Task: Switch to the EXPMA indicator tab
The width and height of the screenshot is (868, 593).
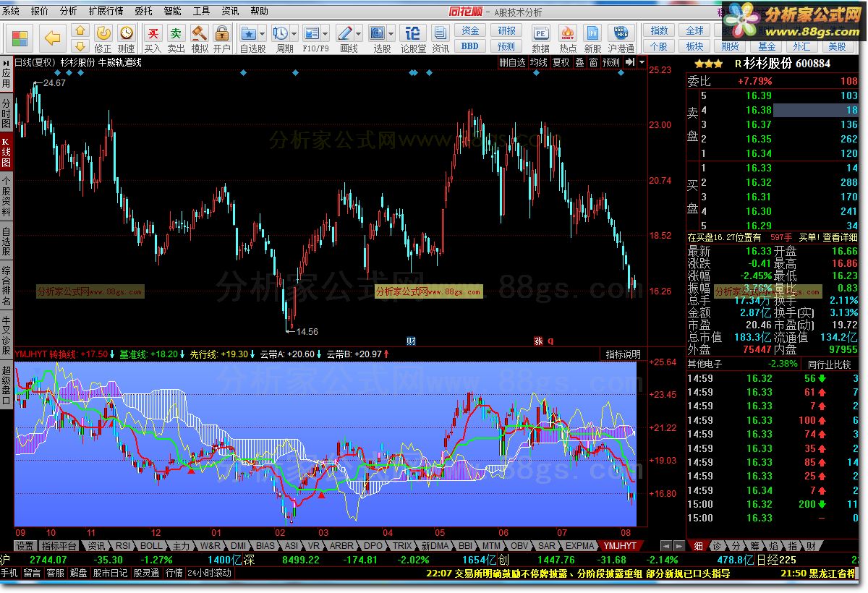Action: point(579,545)
